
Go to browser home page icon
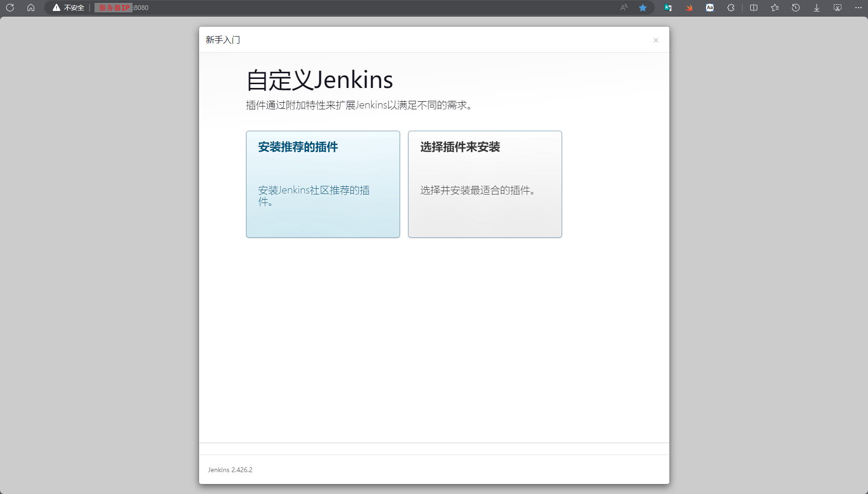click(31, 8)
